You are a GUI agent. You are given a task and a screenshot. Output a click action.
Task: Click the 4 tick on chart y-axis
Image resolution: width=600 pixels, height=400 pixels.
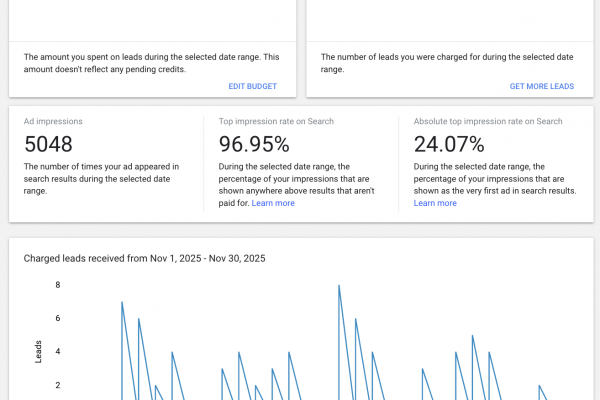57,352
